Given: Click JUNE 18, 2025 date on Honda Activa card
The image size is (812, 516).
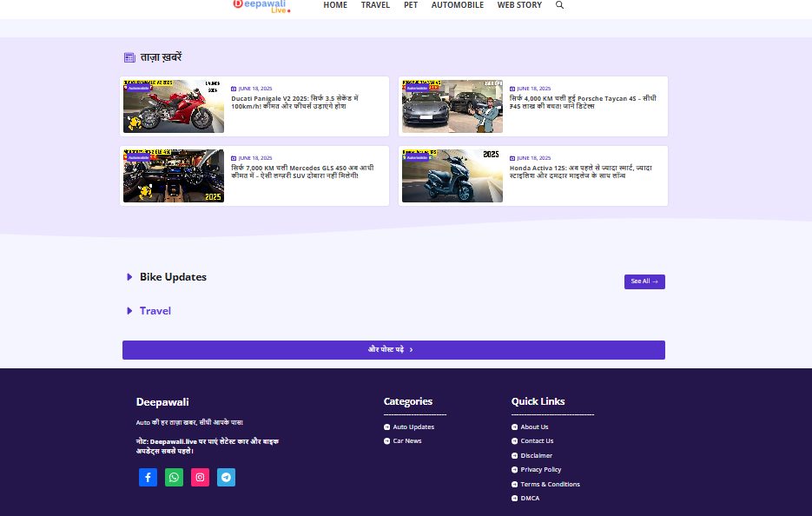Looking at the screenshot, I should click(534, 158).
